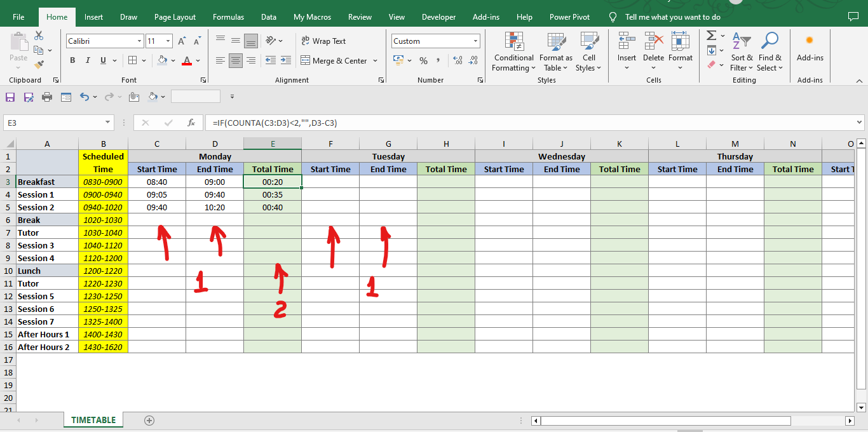
Task: Click the Orientation text angle icon
Action: 271,41
